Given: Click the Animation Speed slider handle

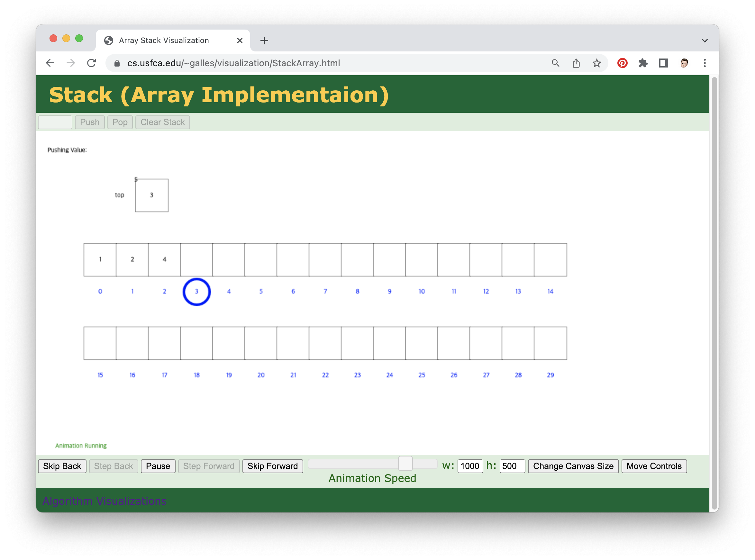Looking at the screenshot, I should point(405,463).
